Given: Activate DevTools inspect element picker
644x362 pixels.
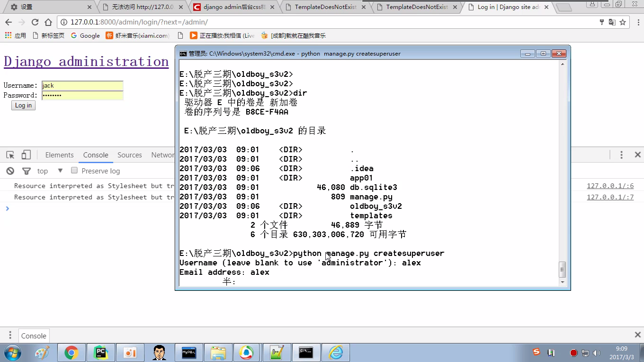Looking at the screenshot, I should point(10,155).
